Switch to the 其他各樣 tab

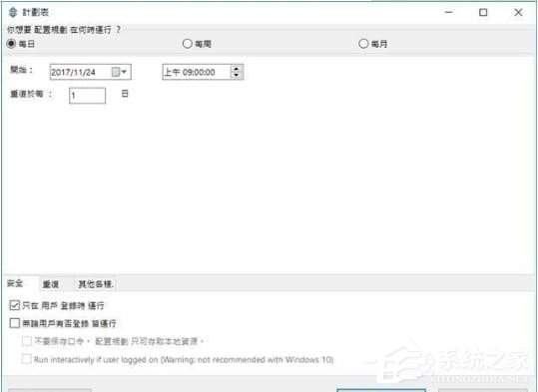click(x=96, y=284)
